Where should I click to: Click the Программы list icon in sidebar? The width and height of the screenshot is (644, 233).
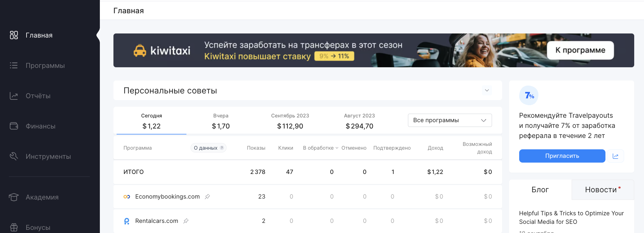click(x=14, y=65)
